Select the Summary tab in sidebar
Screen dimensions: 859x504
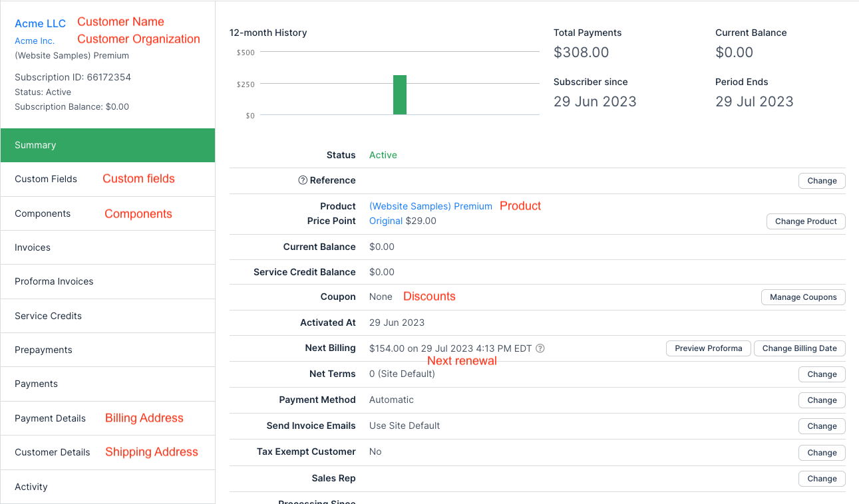coord(107,145)
